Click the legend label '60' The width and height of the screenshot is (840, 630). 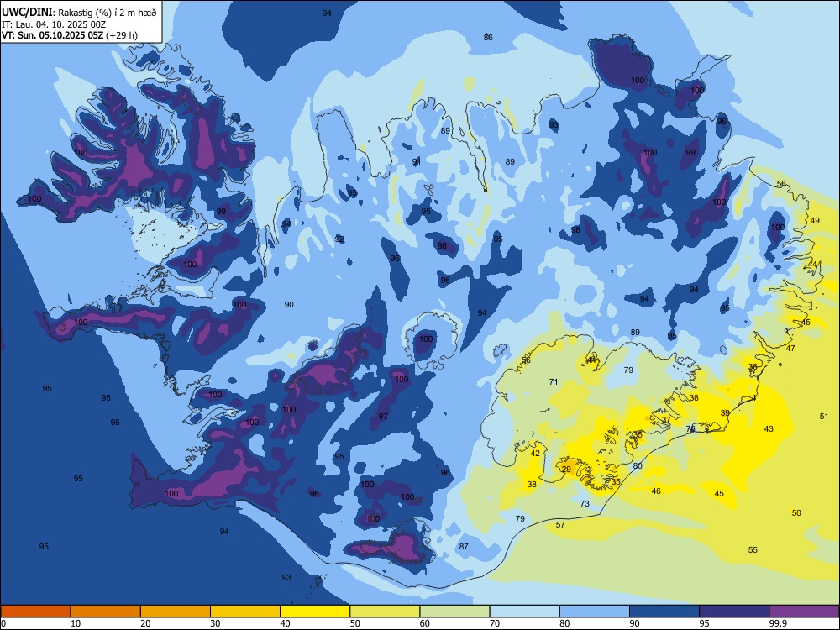click(x=425, y=623)
